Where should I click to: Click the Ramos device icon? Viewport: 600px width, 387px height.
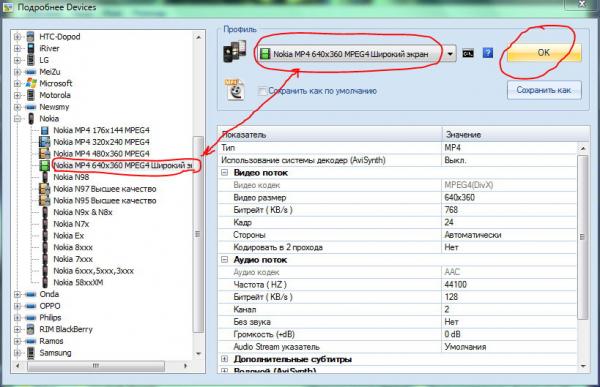coord(31,341)
